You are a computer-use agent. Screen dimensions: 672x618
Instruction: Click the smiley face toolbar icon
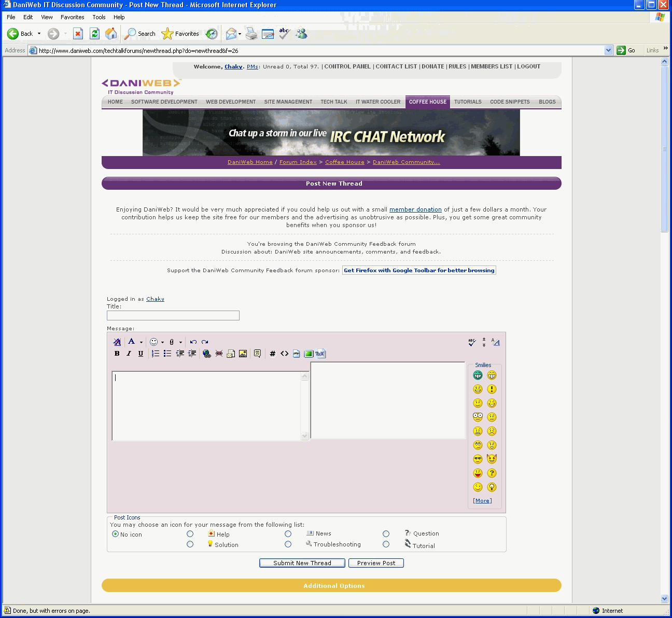click(153, 342)
